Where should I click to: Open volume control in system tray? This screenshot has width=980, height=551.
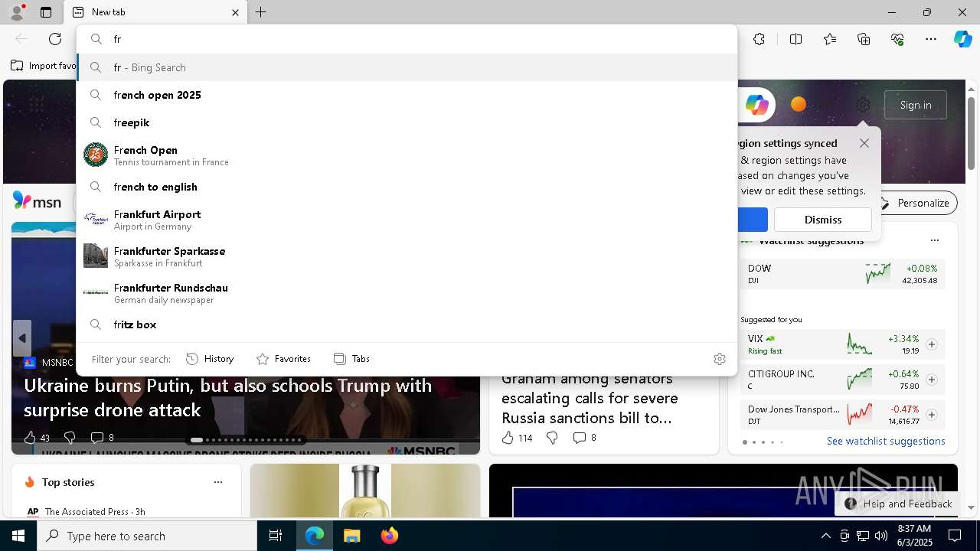880,536
